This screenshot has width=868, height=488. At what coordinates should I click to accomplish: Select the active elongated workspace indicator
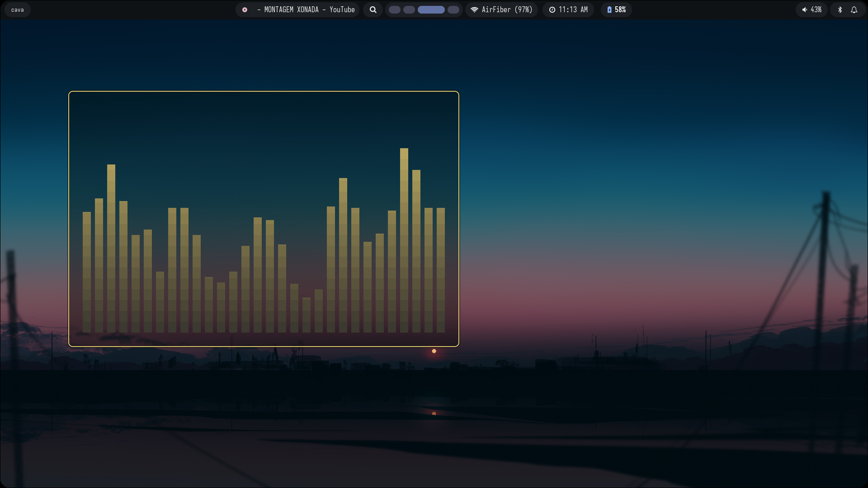pyautogui.click(x=431, y=9)
